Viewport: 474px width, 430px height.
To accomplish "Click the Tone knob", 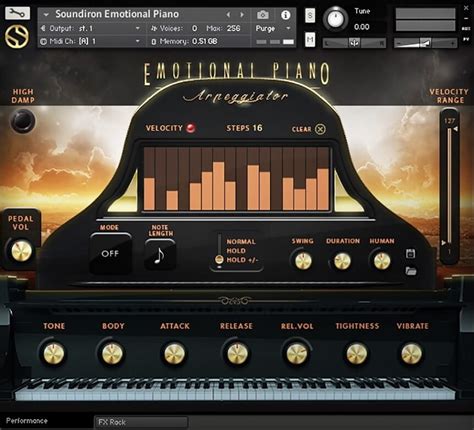I will tap(54, 354).
